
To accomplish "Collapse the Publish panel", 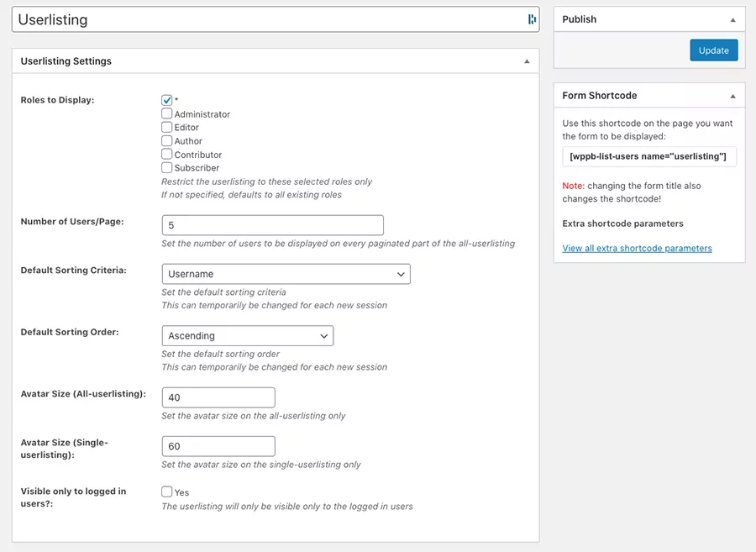I will click(732, 19).
